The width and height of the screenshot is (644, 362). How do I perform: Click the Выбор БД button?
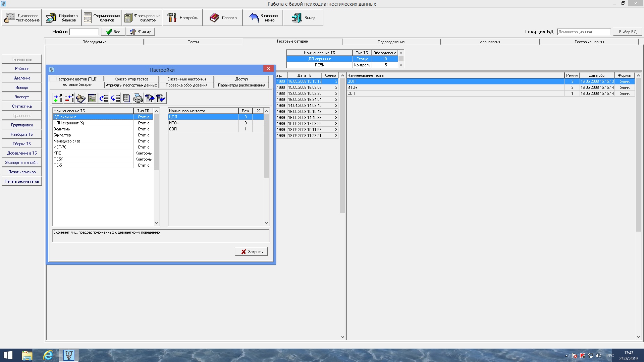coord(627,32)
